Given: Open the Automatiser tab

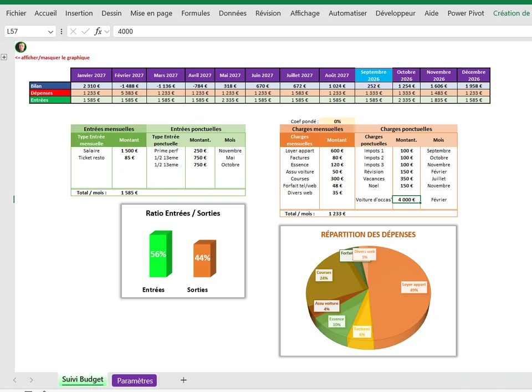Looking at the screenshot, I should click(348, 13).
